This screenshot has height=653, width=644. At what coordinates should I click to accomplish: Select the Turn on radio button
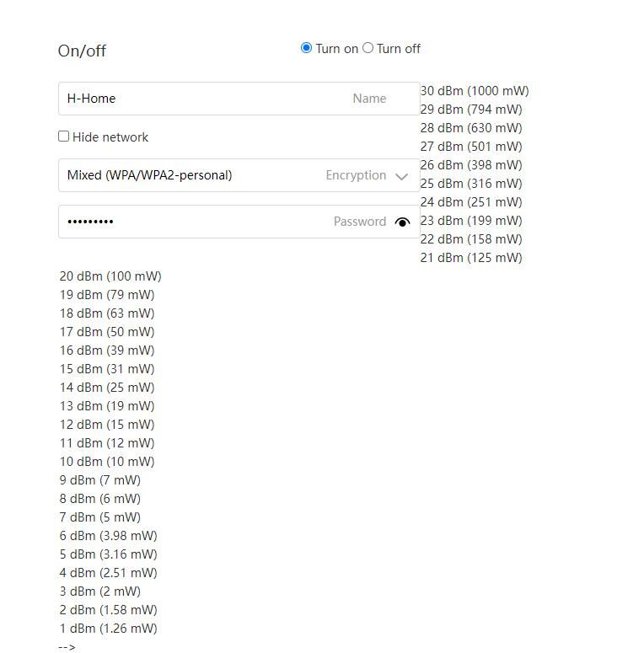tap(306, 48)
